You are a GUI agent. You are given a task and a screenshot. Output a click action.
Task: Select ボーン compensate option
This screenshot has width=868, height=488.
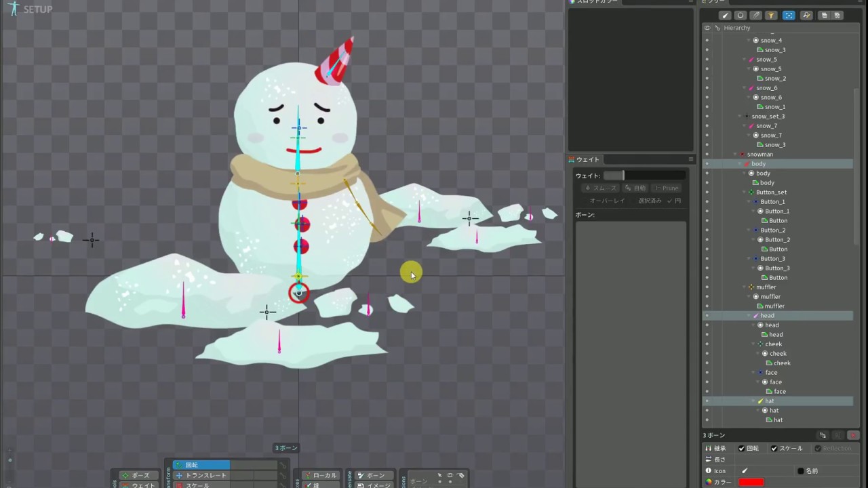pos(374,475)
